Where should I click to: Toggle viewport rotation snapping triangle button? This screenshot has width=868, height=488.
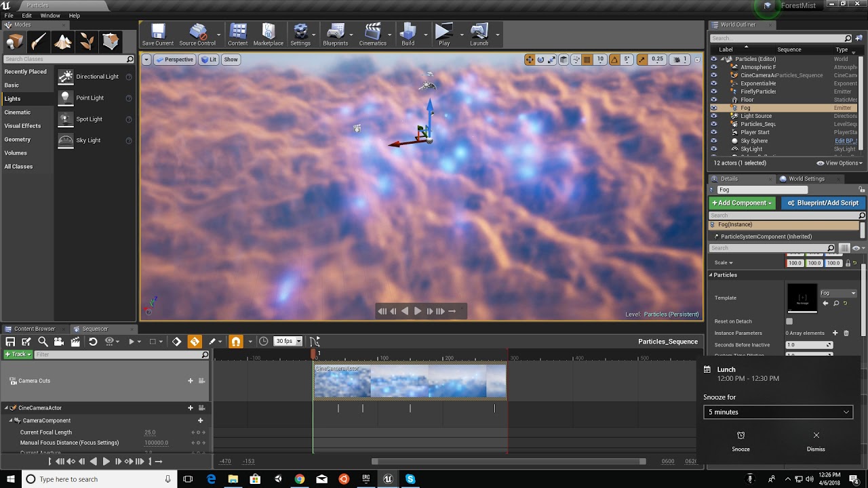point(614,60)
